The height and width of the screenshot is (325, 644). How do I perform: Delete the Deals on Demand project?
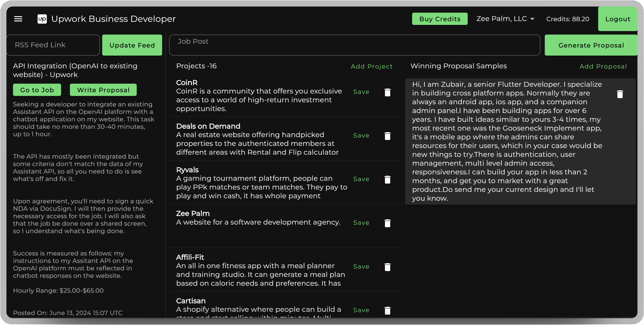pyautogui.click(x=387, y=136)
